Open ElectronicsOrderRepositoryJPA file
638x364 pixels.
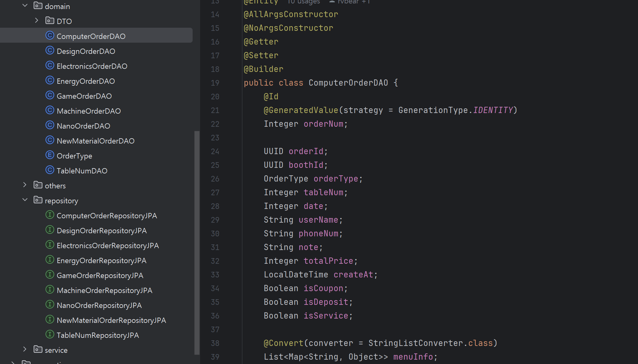(x=108, y=245)
